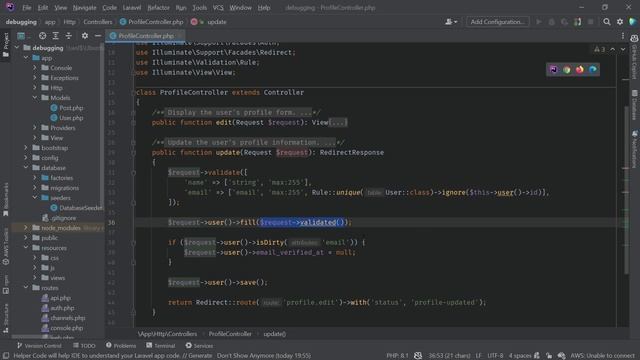
Task: Open the Version Control tool window
Action: (39, 346)
